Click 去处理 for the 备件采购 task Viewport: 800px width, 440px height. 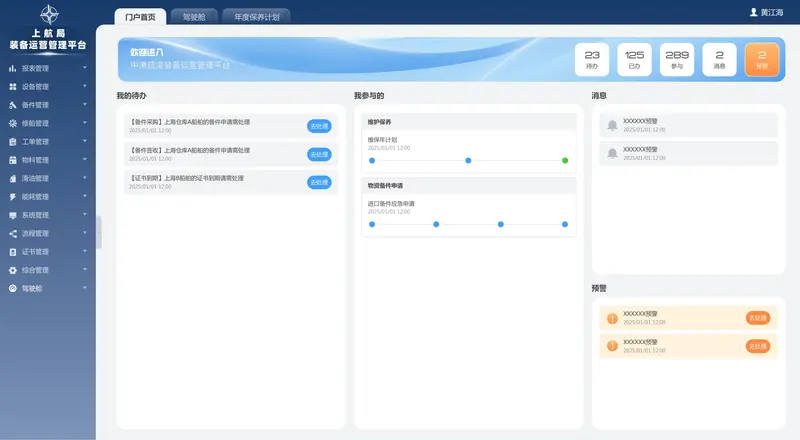point(319,126)
